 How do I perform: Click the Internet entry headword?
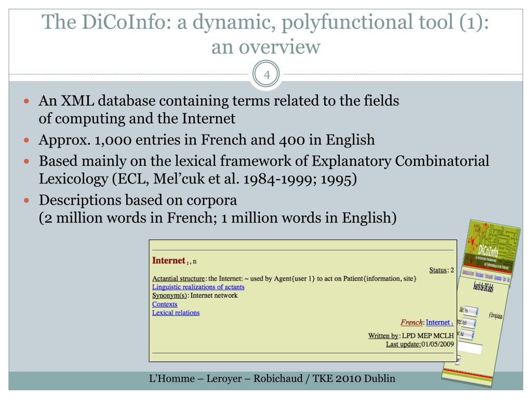[x=169, y=261]
